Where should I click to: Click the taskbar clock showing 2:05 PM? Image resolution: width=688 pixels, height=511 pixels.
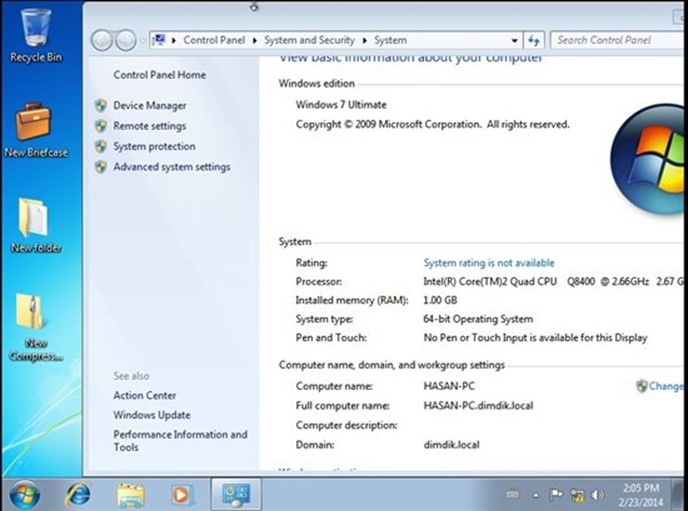[x=641, y=495]
